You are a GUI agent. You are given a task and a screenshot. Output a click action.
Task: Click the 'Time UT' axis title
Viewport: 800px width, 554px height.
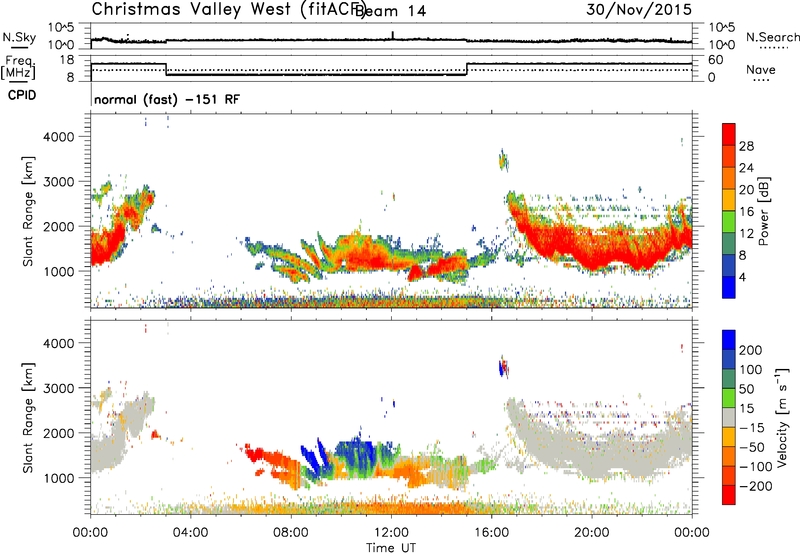click(391, 547)
